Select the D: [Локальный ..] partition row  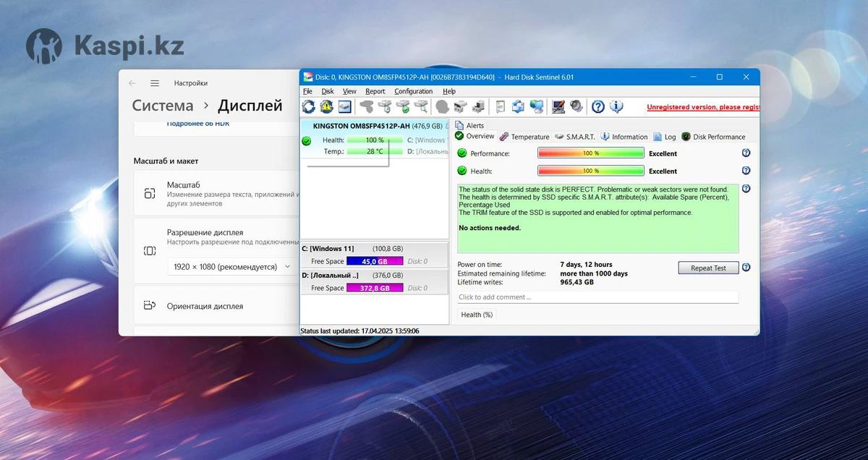click(375, 282)
